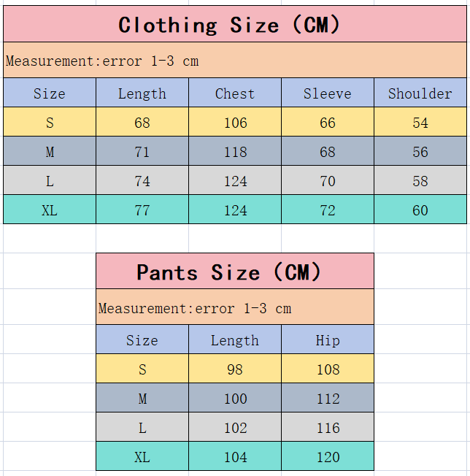The width and height of the screenshot is (470, 476).
Task: Click the Shoulder column header
Action: point(420,93)
